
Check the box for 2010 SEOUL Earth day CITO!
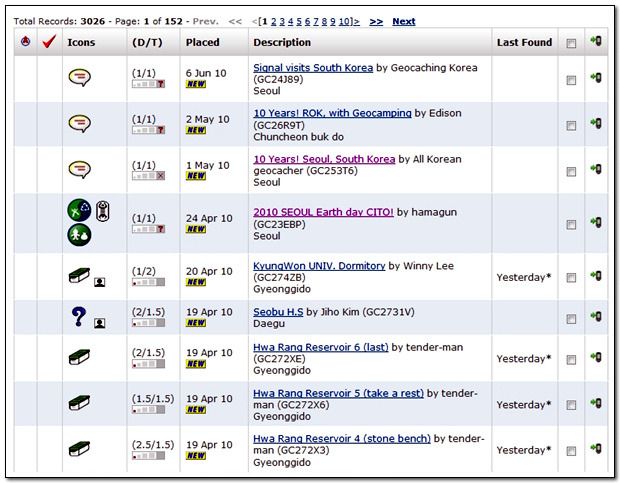[571, 225]
